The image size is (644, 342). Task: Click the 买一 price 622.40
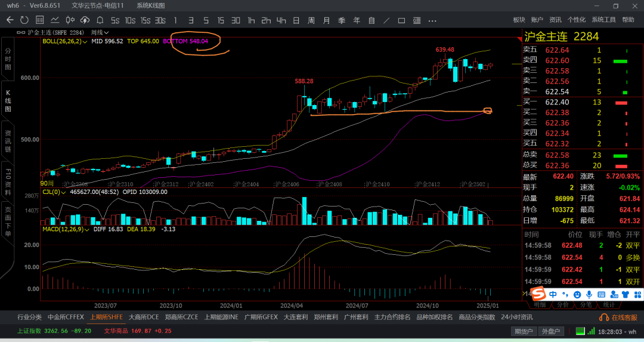[x=557, y=102]
